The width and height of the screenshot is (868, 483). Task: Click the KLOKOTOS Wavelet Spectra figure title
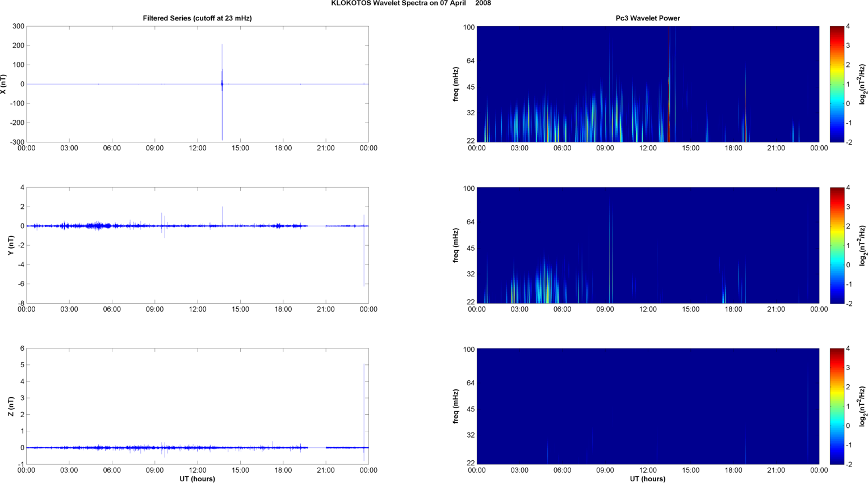point(411,3)
